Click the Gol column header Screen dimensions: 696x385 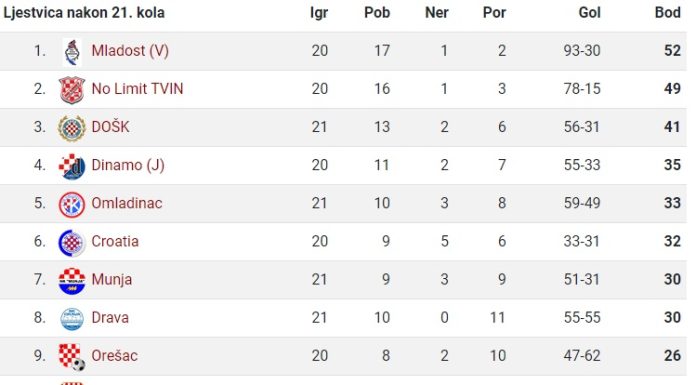[589, 12]
